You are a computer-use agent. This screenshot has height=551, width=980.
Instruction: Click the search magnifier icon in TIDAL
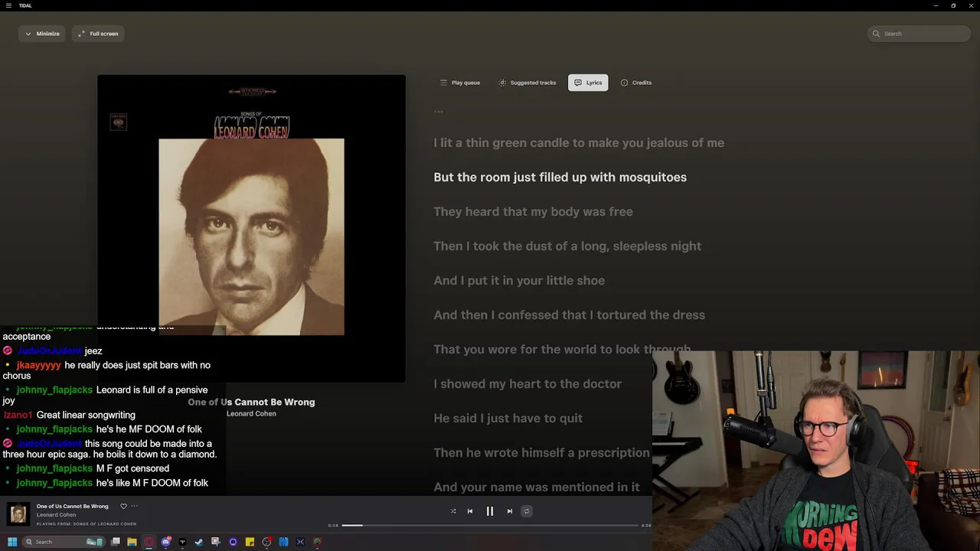point(877,34)
